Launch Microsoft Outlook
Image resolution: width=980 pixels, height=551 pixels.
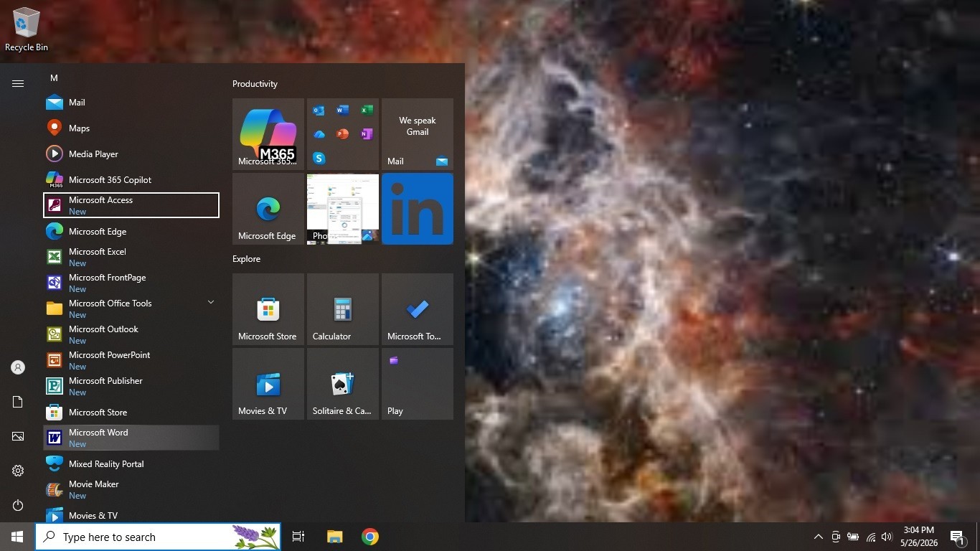click(131, 335)
